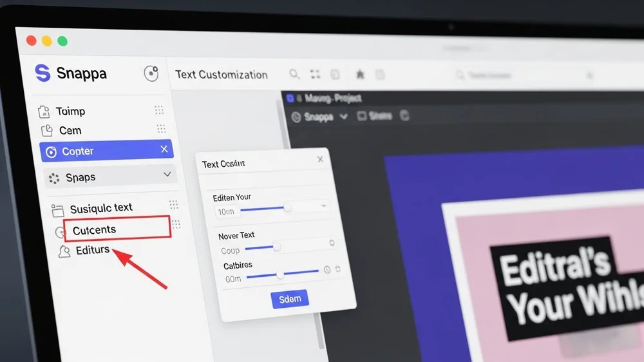Click the Sdem button
644x362 pixels.
click(x=290, y=299)
